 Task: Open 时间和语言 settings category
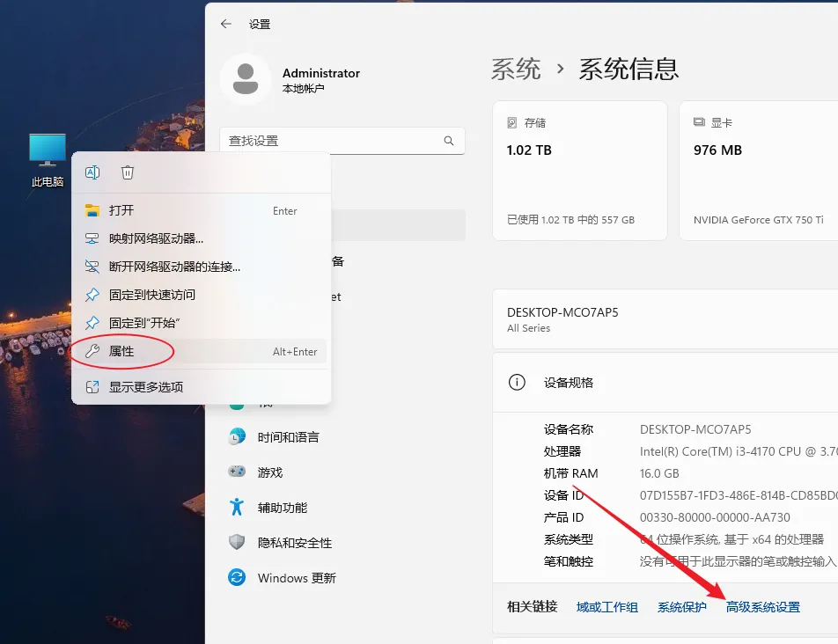click(342, 437)
